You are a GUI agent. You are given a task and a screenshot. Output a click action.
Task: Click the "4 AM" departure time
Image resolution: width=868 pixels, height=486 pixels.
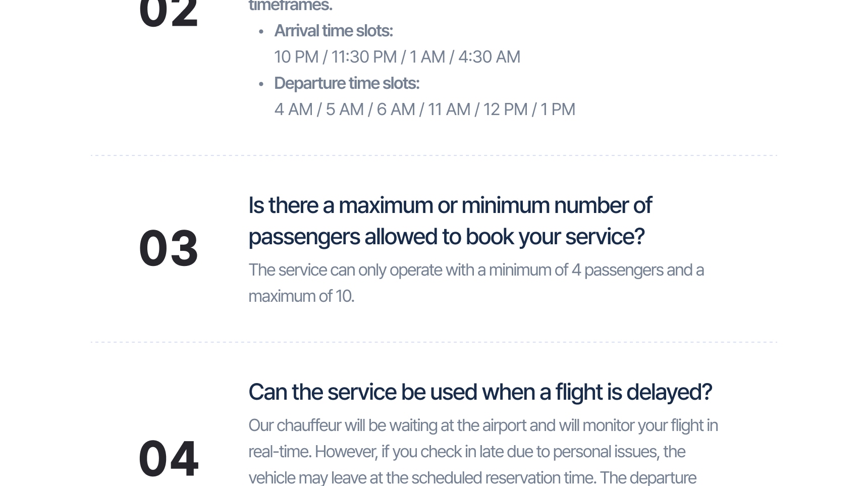(293, 110)
